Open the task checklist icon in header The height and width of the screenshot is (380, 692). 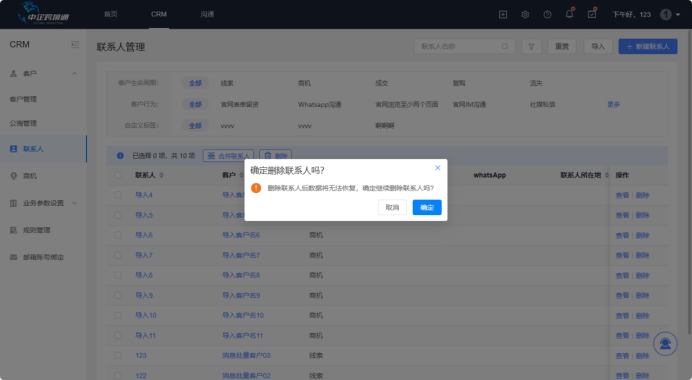pos(592,14)
